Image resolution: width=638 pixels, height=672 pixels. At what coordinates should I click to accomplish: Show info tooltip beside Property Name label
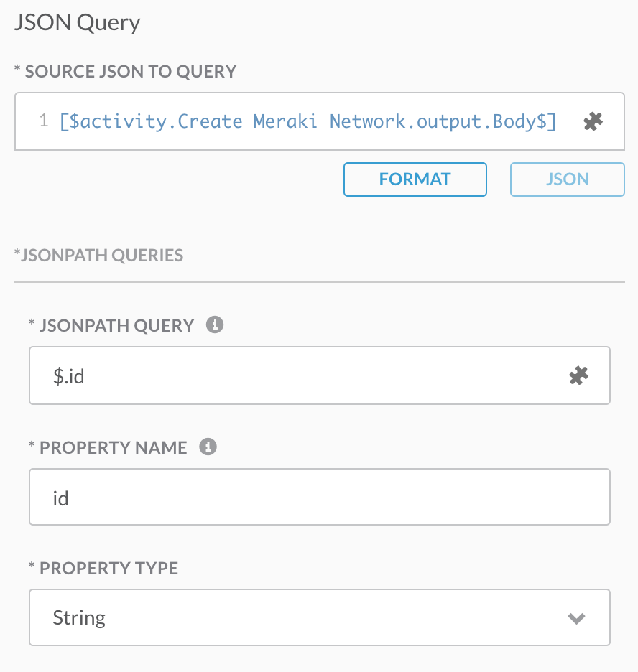coord(207,447)
